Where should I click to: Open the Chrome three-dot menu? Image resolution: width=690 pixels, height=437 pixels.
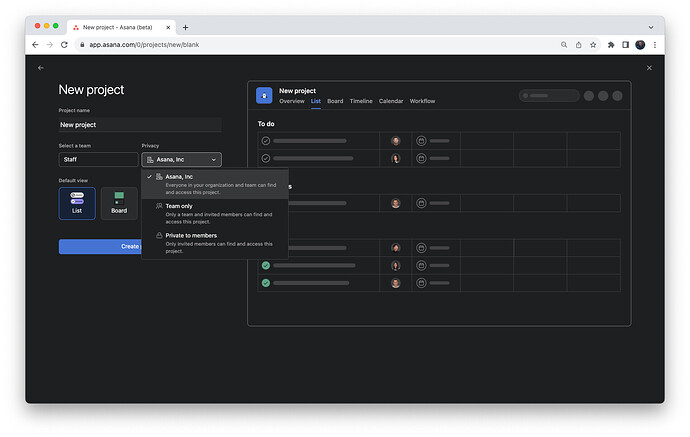pyautogui.click(x=655, y=45)
